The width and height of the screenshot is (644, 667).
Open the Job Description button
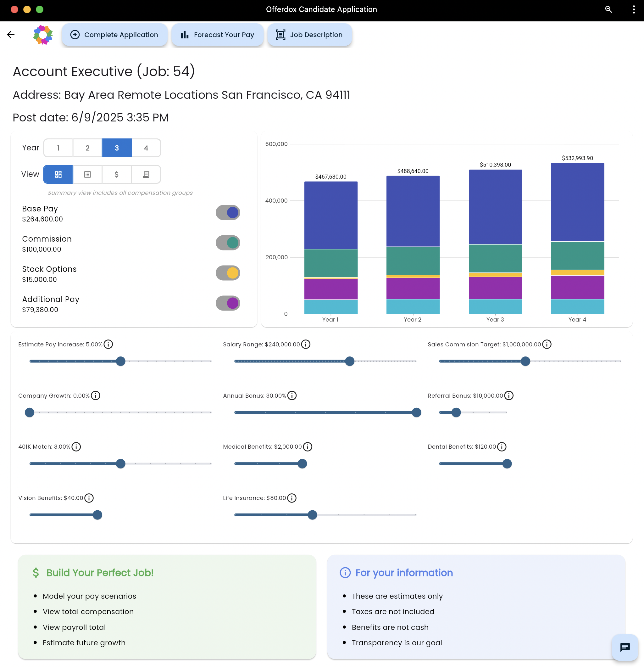309,35
